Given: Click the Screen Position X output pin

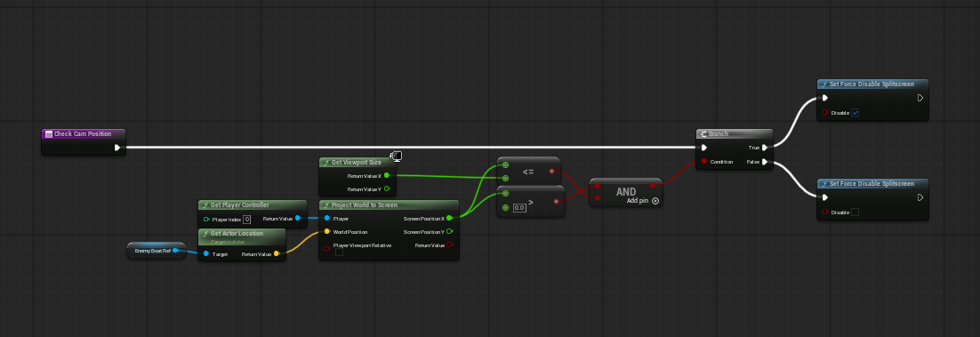Looking at the screenshot, I should pyautogui.click(x=449, y=218).
